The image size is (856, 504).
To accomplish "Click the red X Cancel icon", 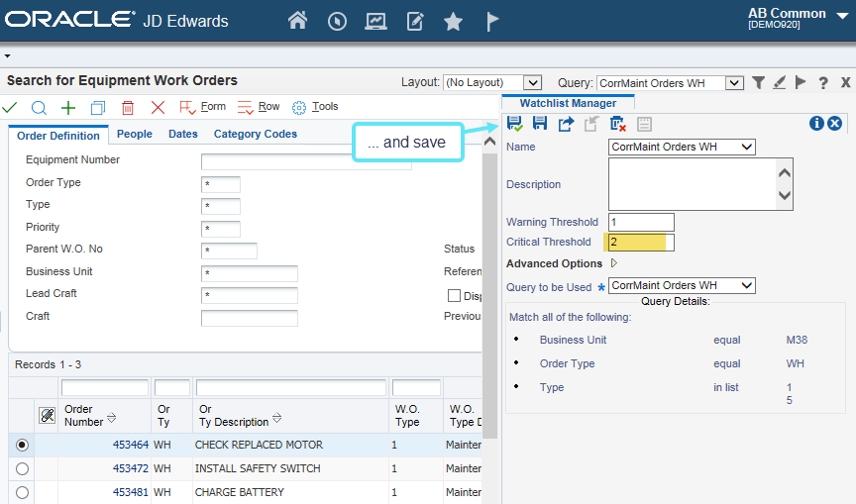I will (158, 108).
